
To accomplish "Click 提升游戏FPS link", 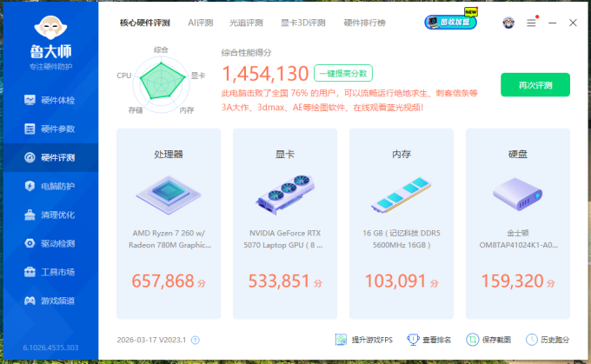I will (x=364, y=340).
